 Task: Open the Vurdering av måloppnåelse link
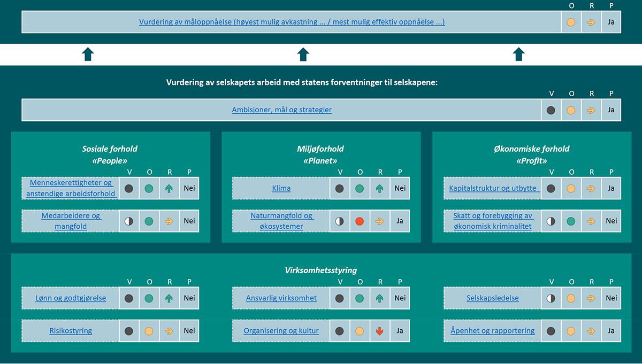tap(292, 22)
